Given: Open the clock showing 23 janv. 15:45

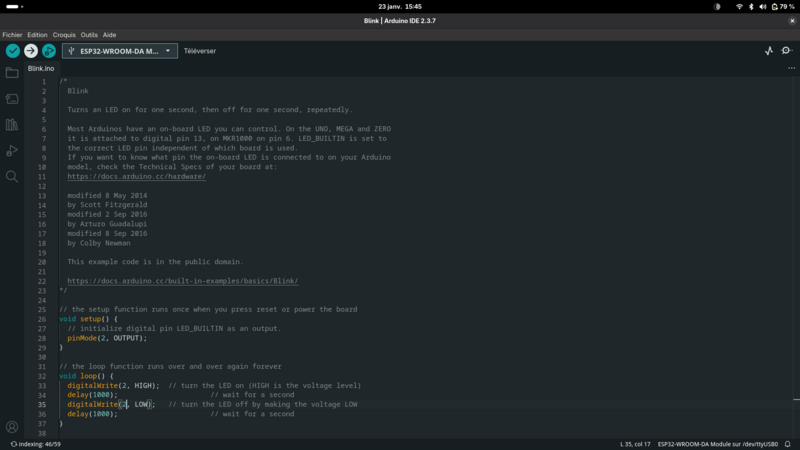Looking at the screenshot, I should [x=400, y=7].
